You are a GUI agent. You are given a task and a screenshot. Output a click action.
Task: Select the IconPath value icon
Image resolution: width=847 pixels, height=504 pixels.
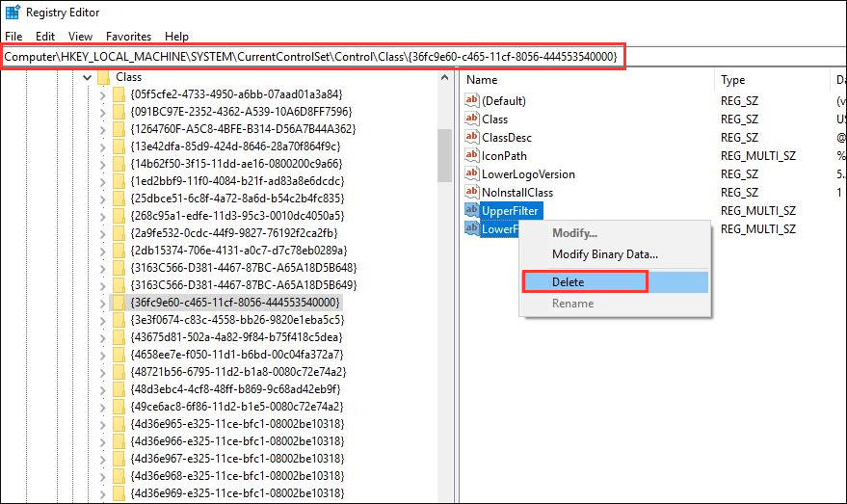(x=471, y=155)
